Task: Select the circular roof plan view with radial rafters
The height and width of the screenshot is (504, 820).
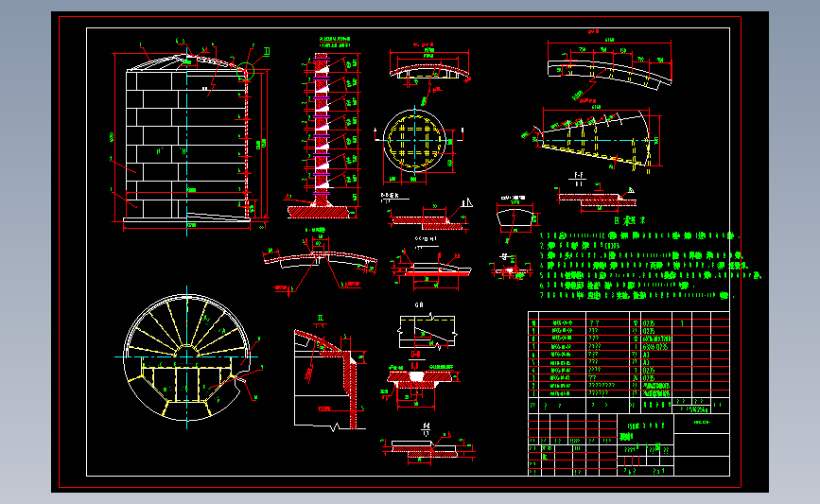Action: click(186, 357)
